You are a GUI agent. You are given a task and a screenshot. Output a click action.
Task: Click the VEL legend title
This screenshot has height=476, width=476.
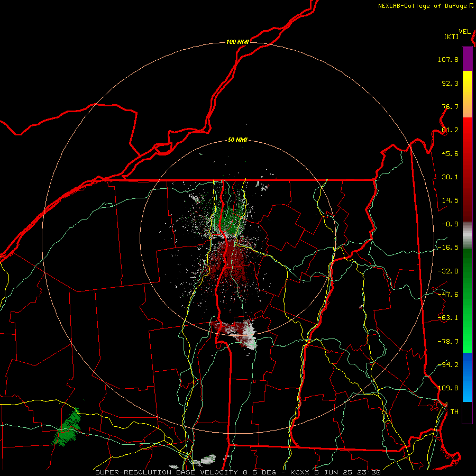point(464,32)
